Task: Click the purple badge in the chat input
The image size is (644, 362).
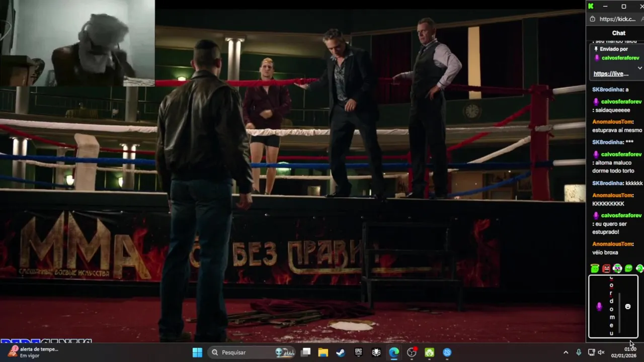Action: 599,306
